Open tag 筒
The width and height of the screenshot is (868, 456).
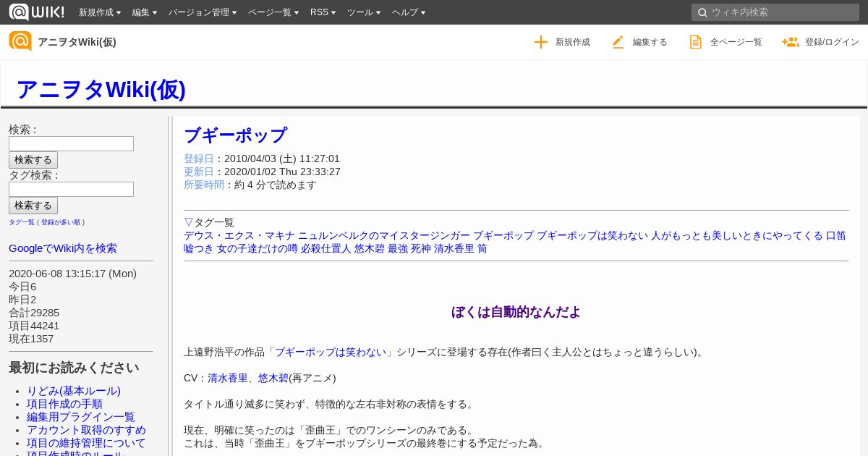482,248
